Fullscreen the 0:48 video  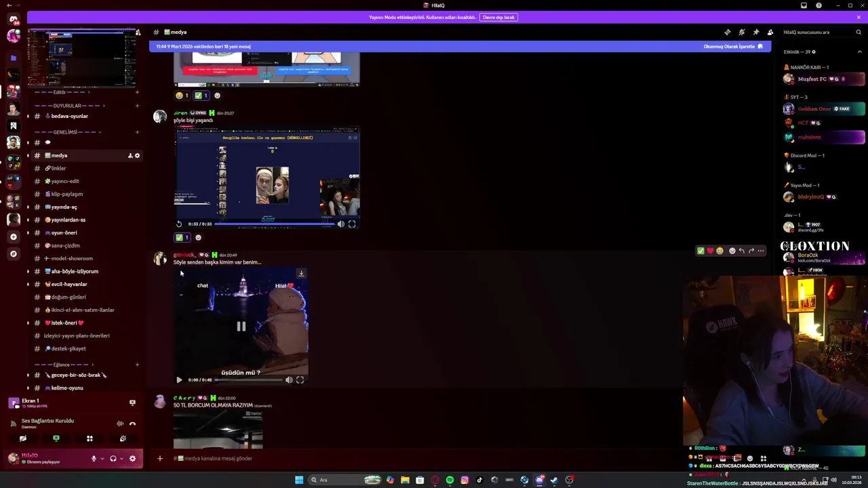(300, 380)
